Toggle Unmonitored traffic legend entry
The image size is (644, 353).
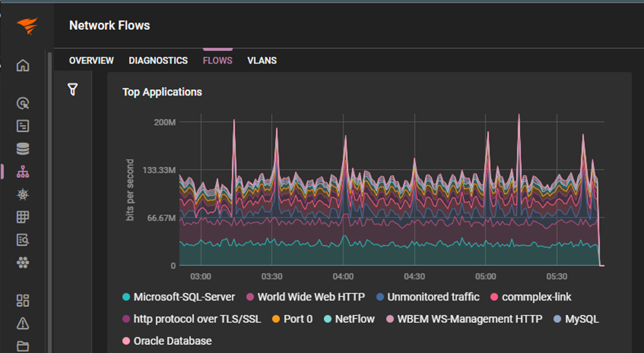[x=427, y=297]
